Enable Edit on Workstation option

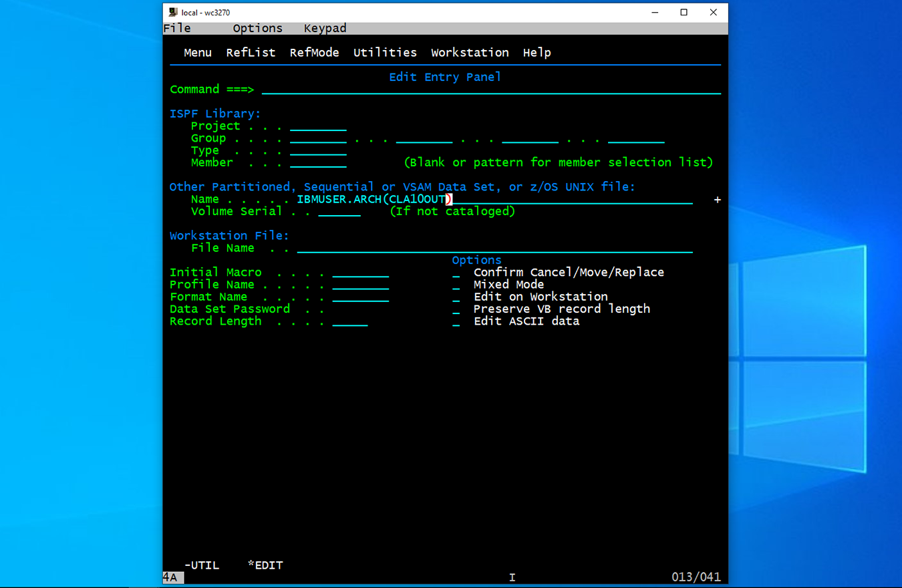point(456,297)
